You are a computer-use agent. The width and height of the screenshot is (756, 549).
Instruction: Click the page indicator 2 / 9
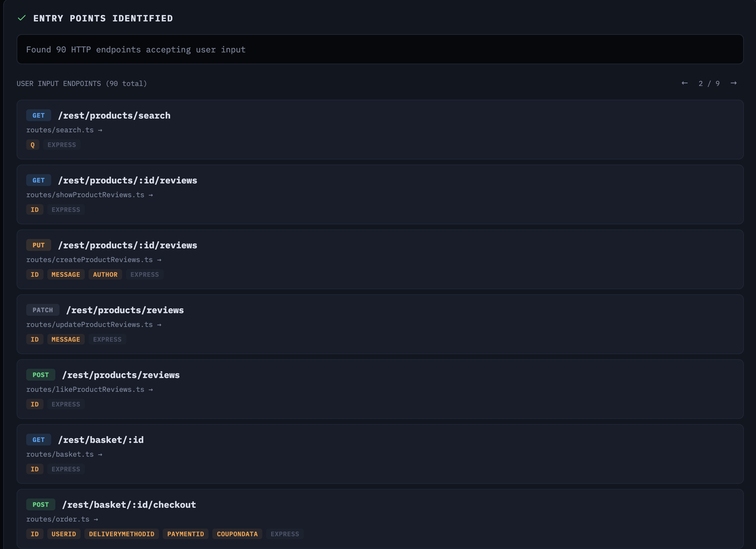pyautogui.click(x=709, y=83)
